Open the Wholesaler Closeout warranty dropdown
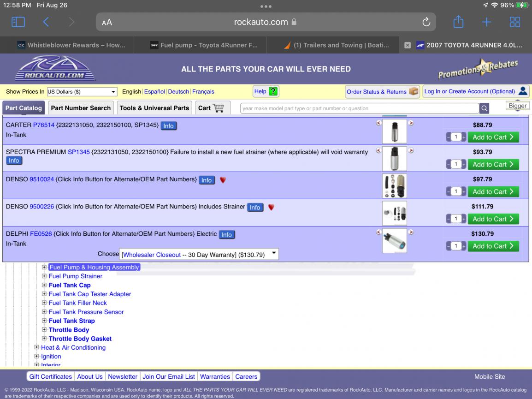The image size is (532, 399). pos(199,254)
